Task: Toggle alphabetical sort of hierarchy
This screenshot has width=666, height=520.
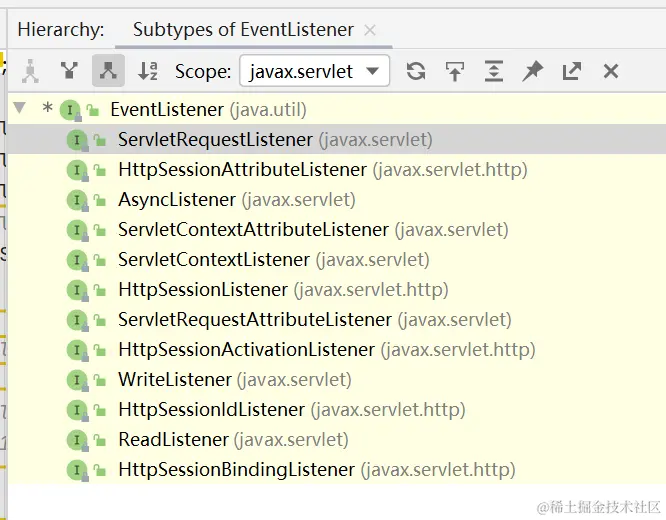Action: click(x=147, y=70)
